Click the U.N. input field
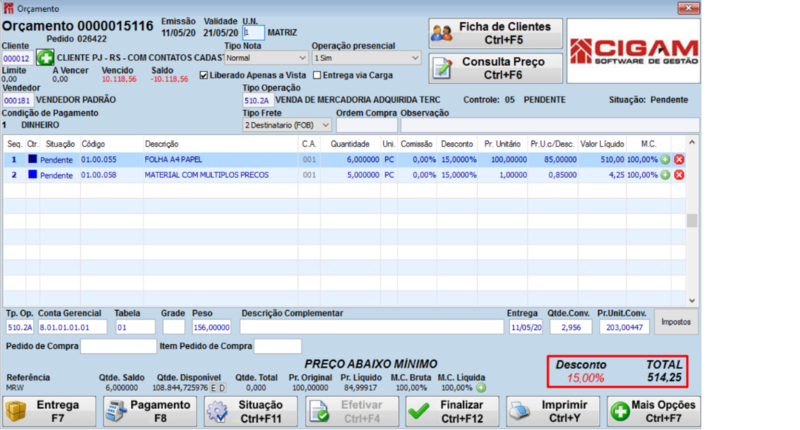The width and height of the screenshot is (800, 430). [253, 33]
